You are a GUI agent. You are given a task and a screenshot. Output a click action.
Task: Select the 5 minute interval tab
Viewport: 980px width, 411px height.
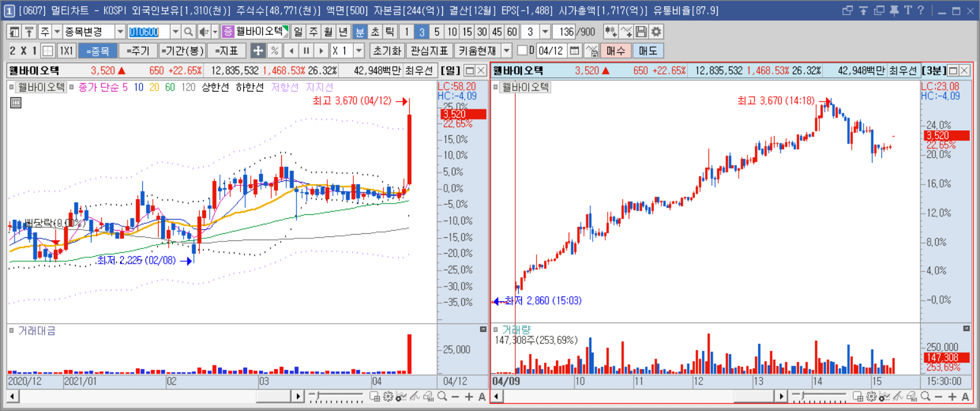[x=436, y=32]
